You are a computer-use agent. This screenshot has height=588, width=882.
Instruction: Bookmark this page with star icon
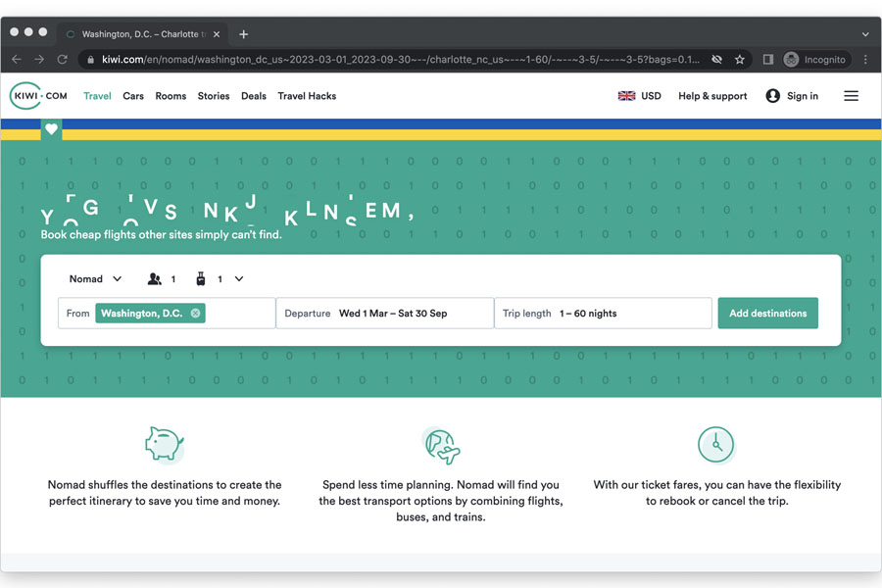[740, 59]
